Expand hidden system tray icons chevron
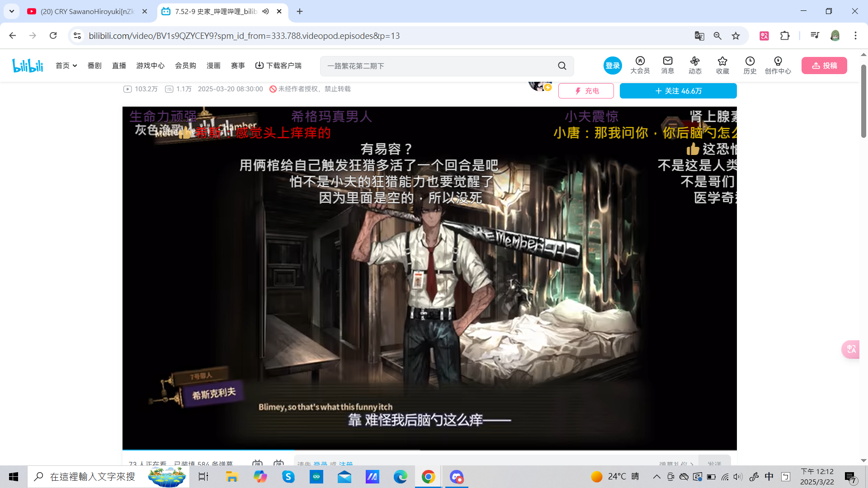 (657, 477)
